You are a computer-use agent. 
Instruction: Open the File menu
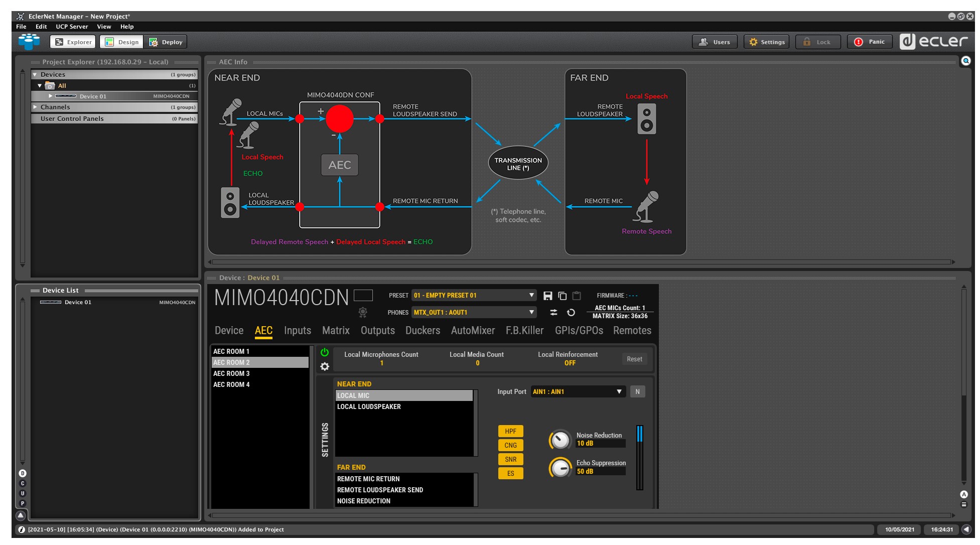[21, 27]
